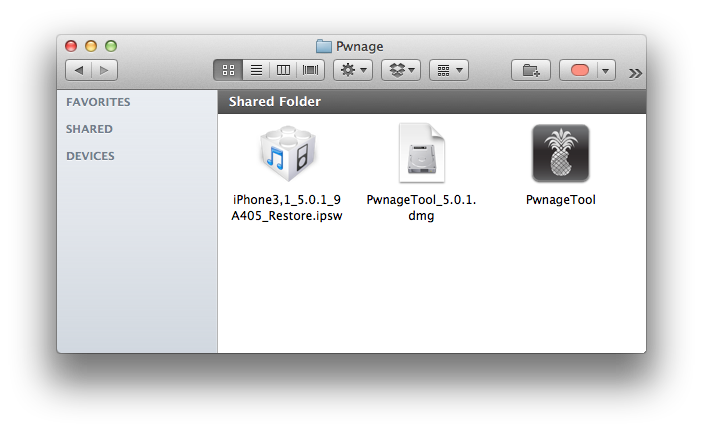Switch to icon view mode

coord(228,70)
